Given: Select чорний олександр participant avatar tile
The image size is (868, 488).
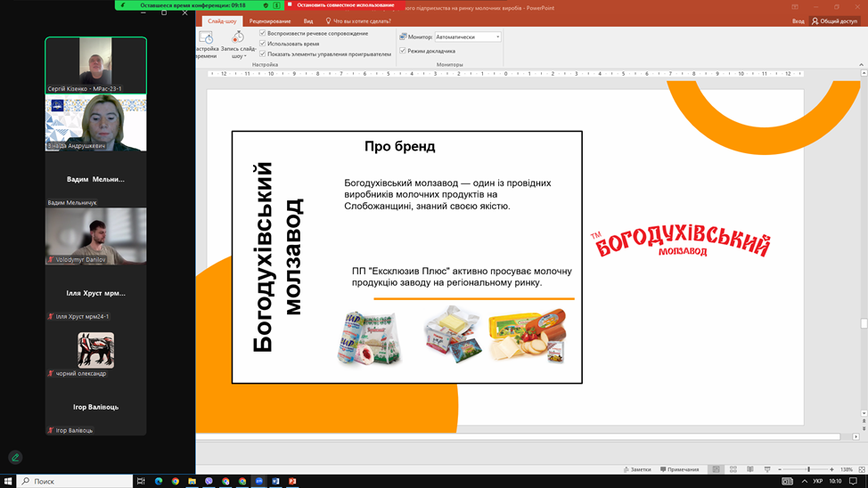Looking at the screenshot, I should point(95,350).
